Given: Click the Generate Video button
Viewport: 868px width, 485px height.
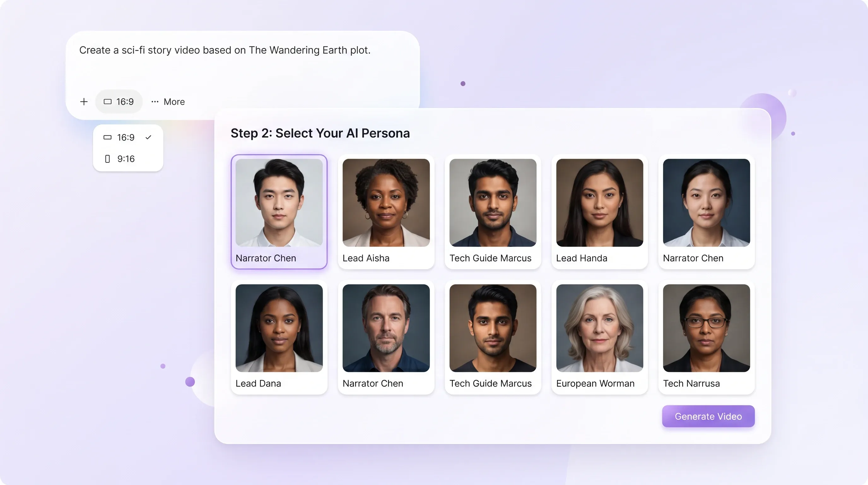Looking at the screenshot, I should click(708, 416).
